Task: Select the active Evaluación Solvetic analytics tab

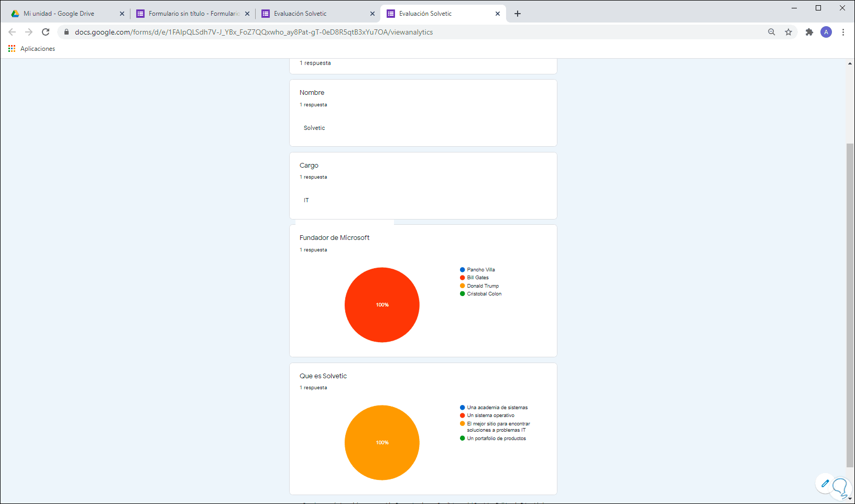Action: pyautogui.click(x=443, y=14)
